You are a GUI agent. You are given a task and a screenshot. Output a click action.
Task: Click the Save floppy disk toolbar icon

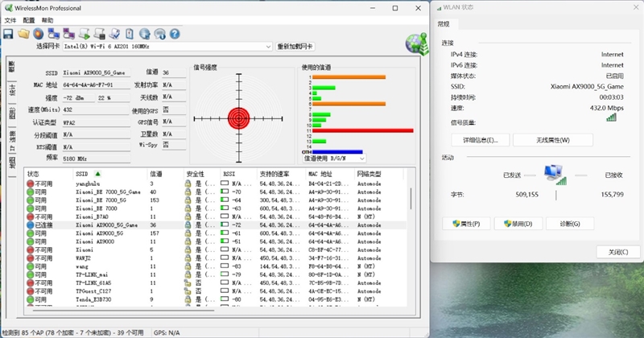(8, 34)
